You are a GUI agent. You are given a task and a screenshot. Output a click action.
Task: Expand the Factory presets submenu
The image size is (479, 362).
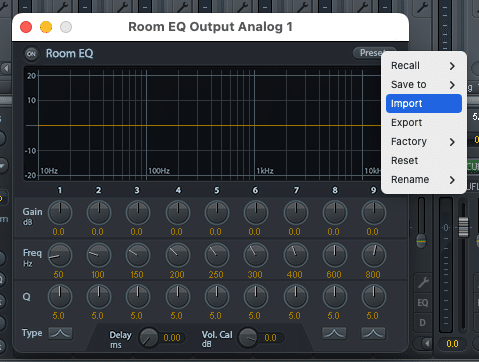point(424,142)
